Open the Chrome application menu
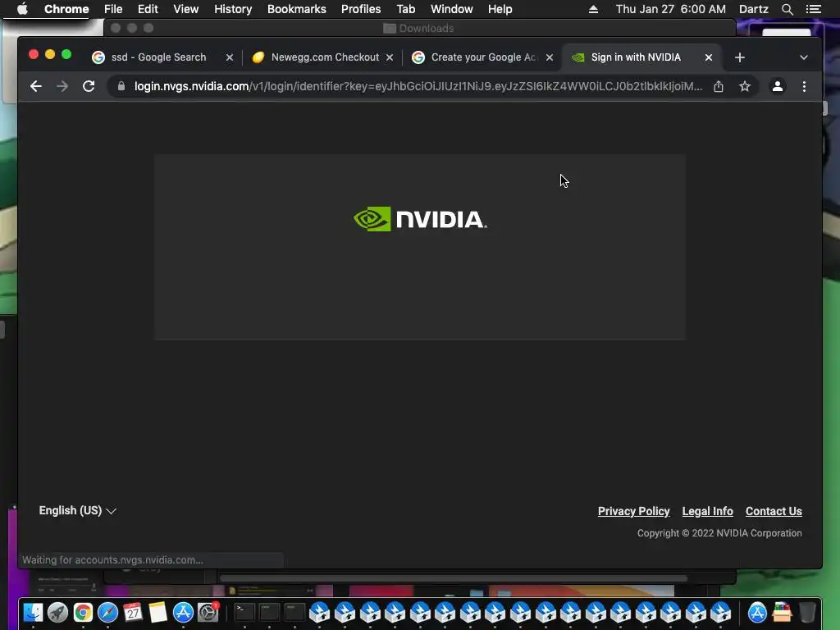 pyautogui.click(x=66, y=9)
